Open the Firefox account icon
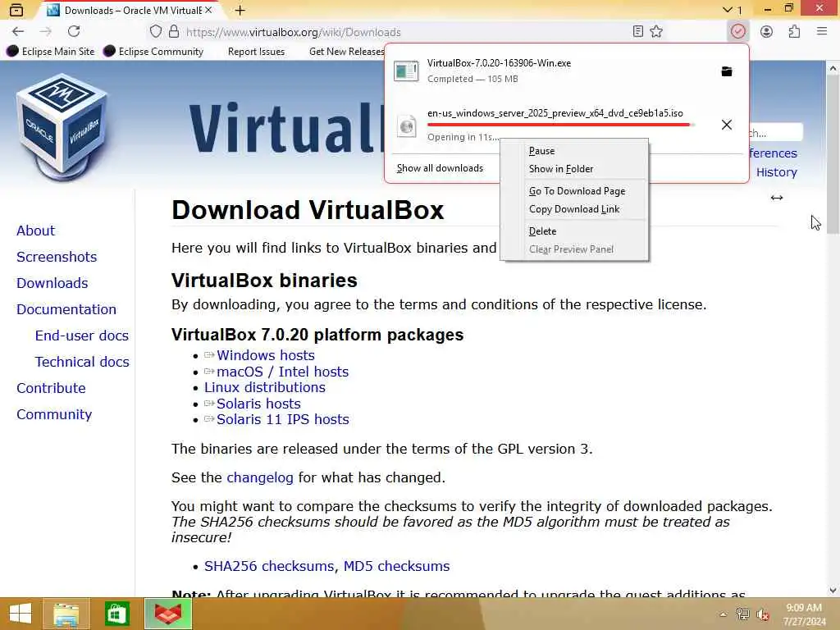840x630 pixels. point(766,32)
